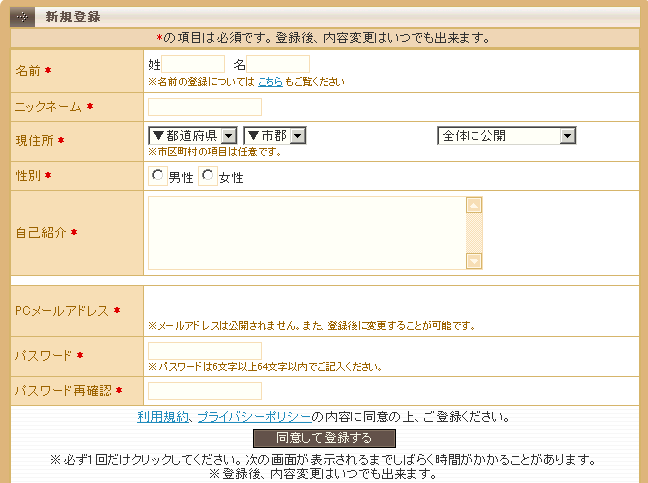Focus the パスワード再確認 input field

pos(205,391)
